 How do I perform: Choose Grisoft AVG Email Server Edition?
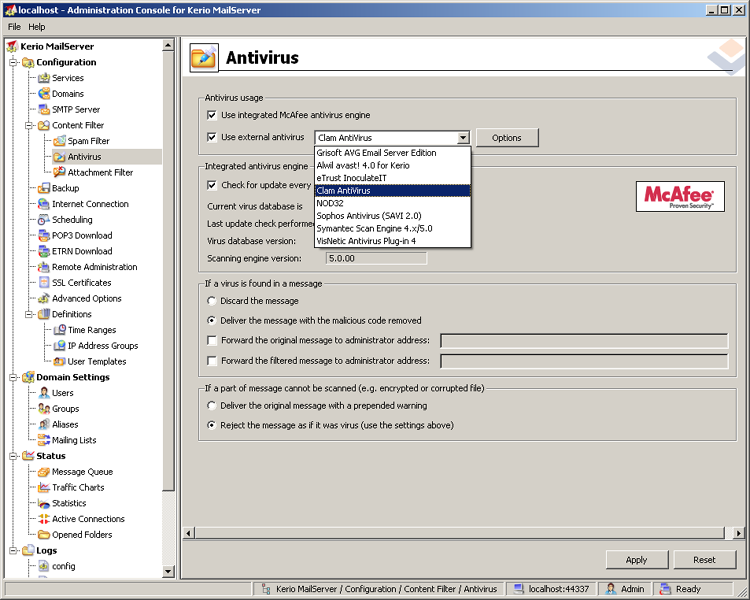[393, 153]
